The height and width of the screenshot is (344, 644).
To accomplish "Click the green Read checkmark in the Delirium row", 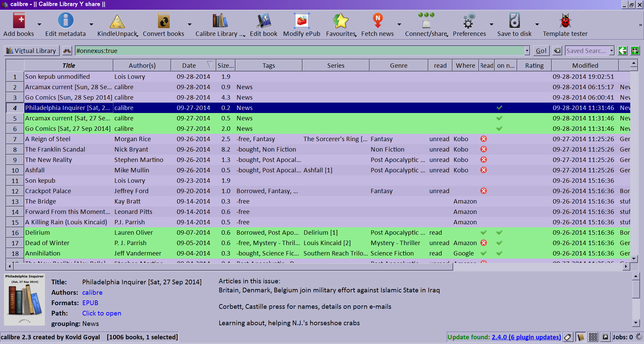I will tap(484, 232).
